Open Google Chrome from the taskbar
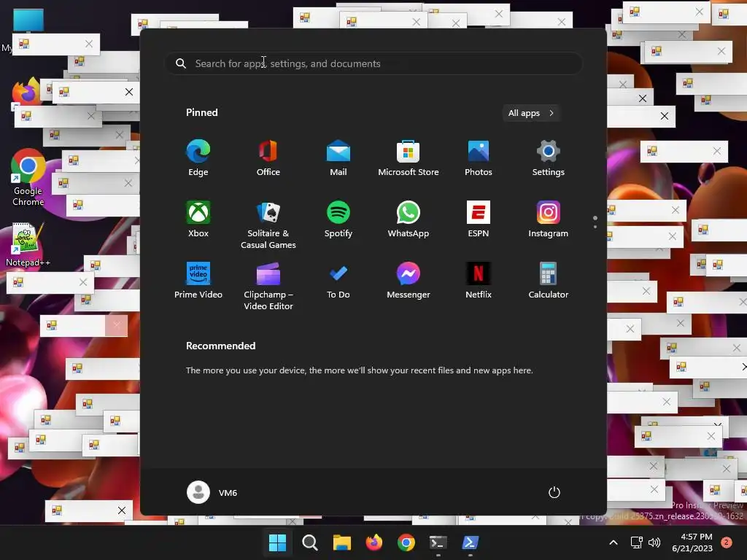 (x=406, y=542)
